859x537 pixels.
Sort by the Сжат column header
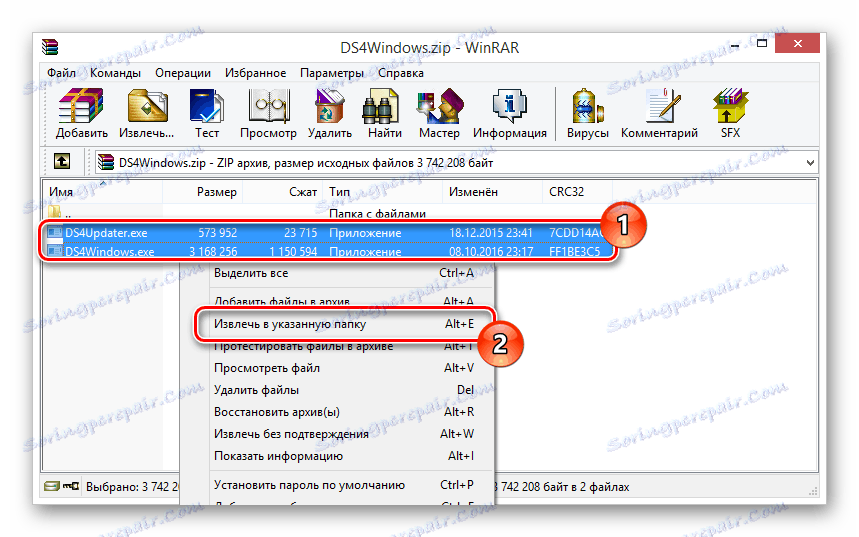283,192
